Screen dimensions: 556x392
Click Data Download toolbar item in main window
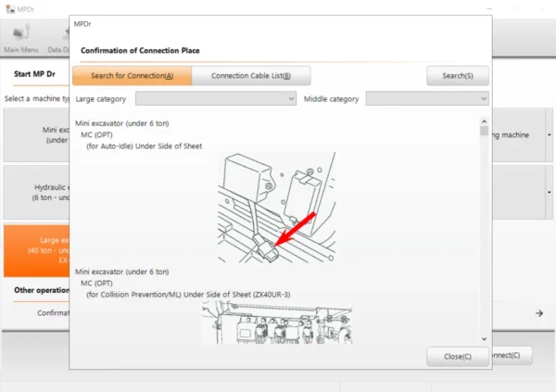pos(59,38)
